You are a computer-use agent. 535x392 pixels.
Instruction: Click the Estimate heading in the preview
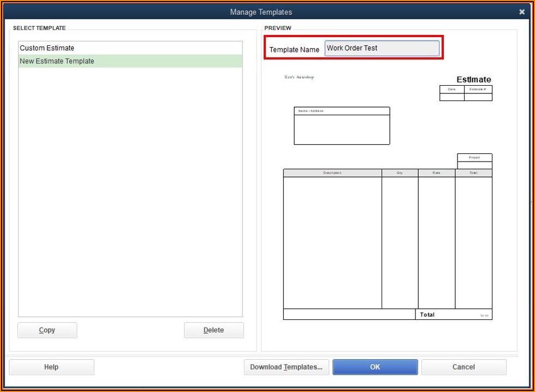click(473, 79)
